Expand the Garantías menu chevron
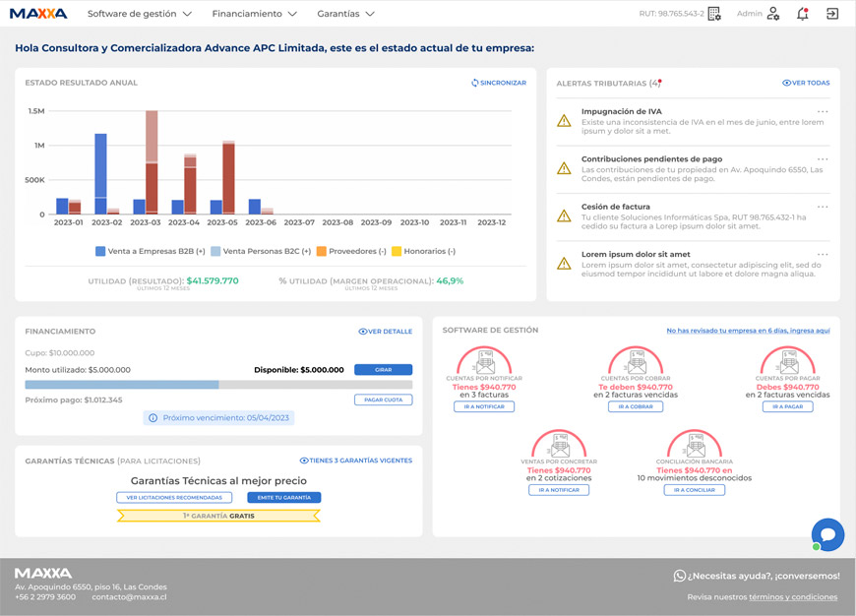Viewport: 856px width, 616px height. [x=370, y=14]
